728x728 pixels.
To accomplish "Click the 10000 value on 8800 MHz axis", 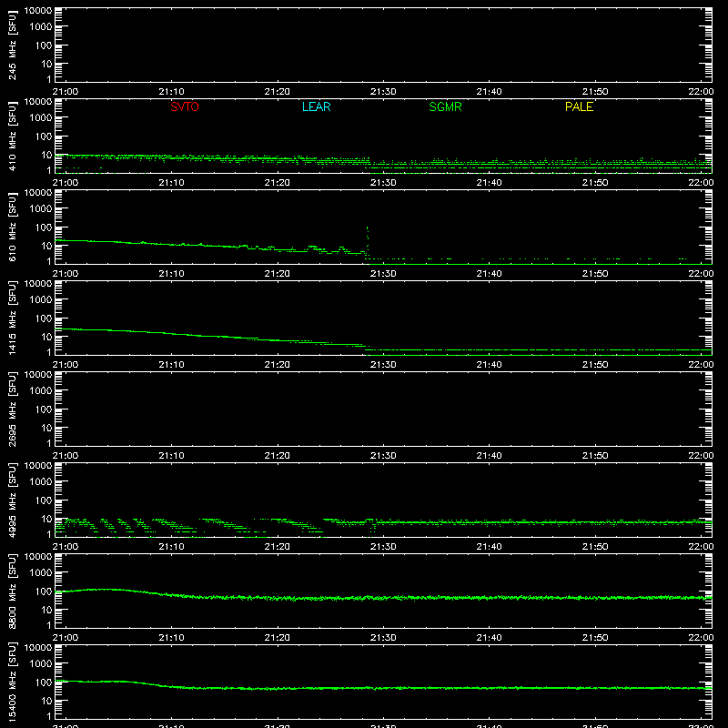I will [x=38, y=557].
